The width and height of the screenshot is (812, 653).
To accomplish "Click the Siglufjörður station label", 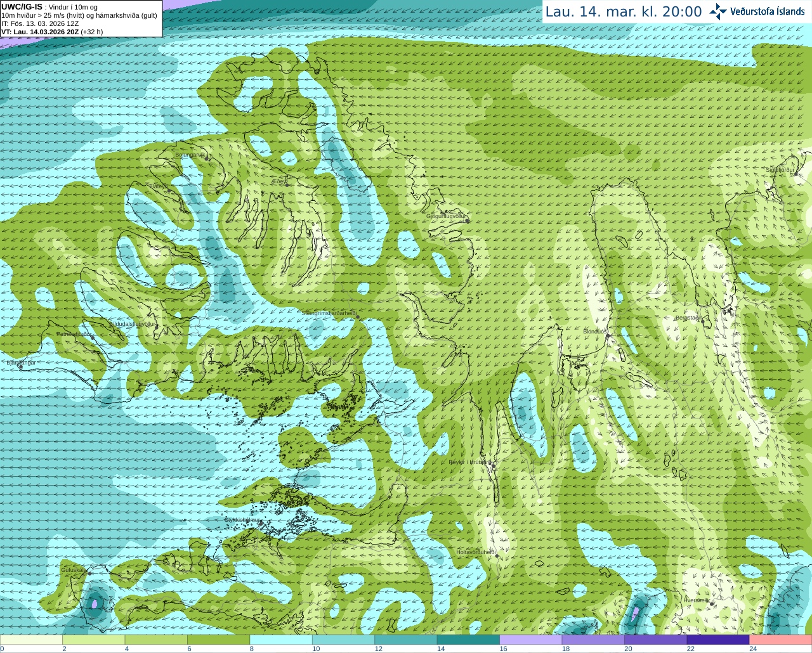I will [780, 170].
